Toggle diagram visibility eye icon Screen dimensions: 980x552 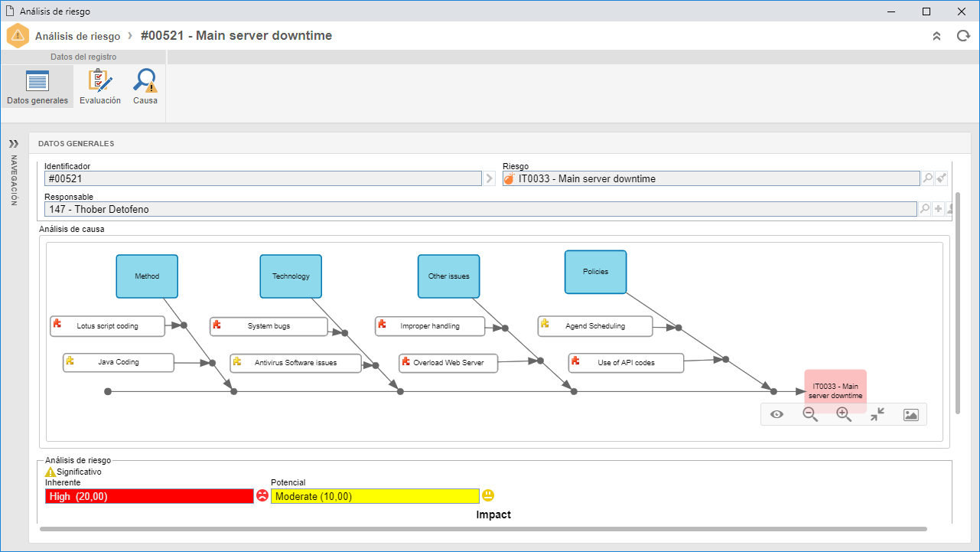pos(777,414)
